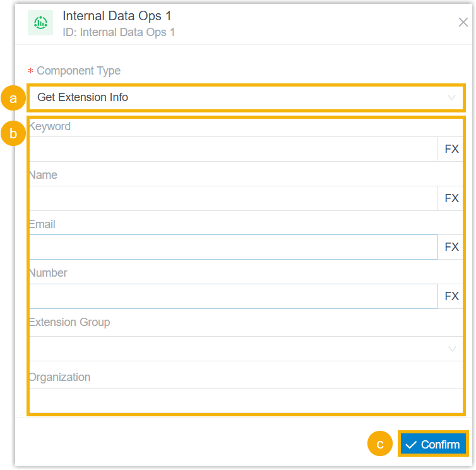Viewport: 476px width, 470px height.
Task: Click the Internal Data Ops 1 title
Action: [117, 16]
